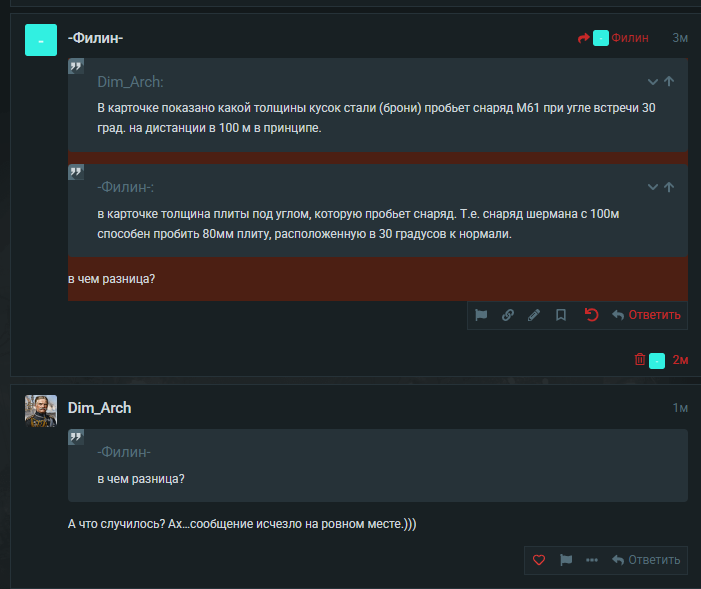Click Dim_Arch's avatar picture

41,410
